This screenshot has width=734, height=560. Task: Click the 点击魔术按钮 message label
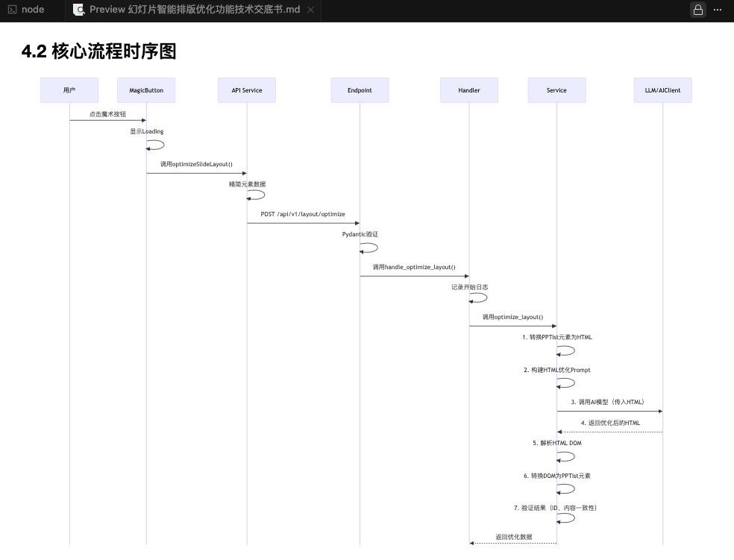click(x=107, y=114)
